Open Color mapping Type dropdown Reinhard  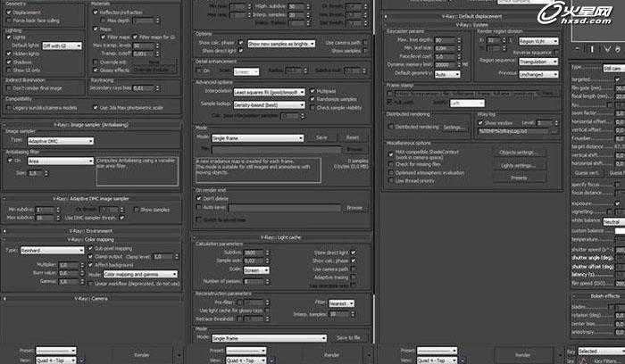pyautogui.click(x=52, y=251)
